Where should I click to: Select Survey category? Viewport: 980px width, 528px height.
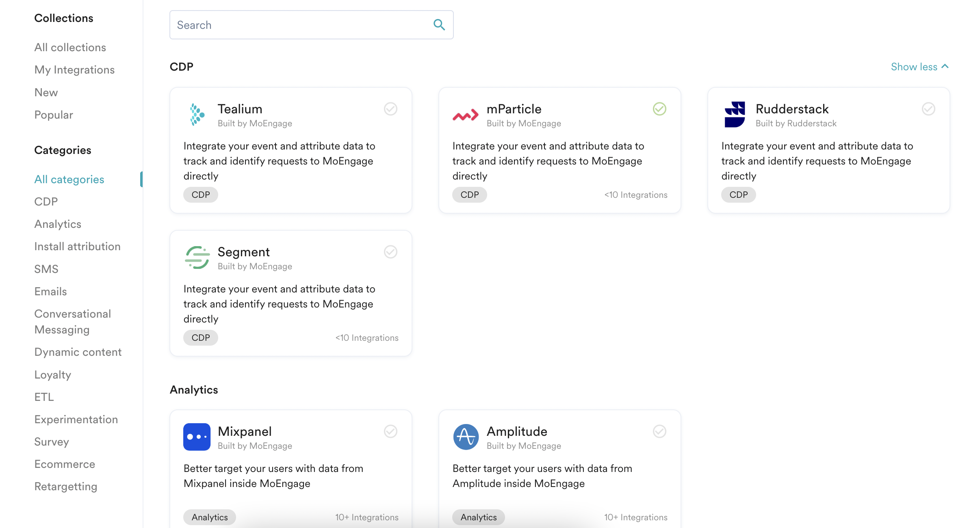[x=52, y=442]
